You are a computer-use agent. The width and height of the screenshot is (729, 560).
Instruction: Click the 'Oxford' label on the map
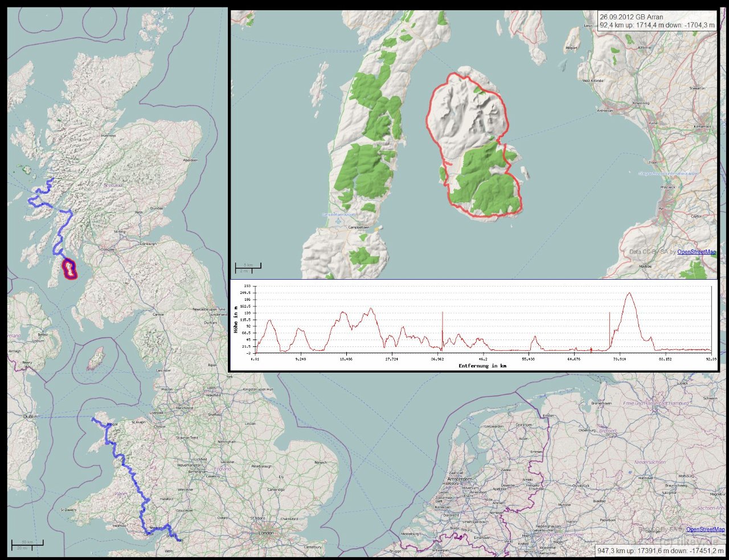pyautogui.click(x=222, y=518)
